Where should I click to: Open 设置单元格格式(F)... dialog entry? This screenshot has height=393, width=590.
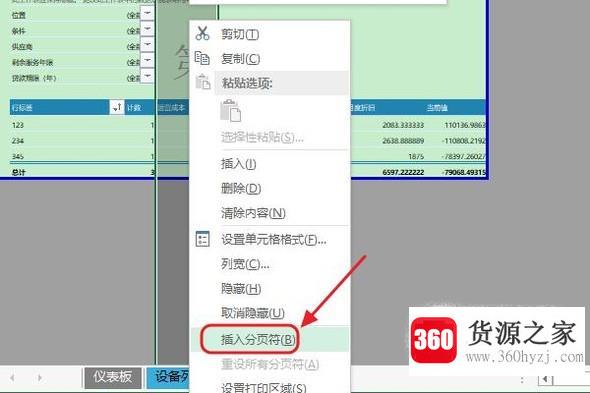click(270, 239)
